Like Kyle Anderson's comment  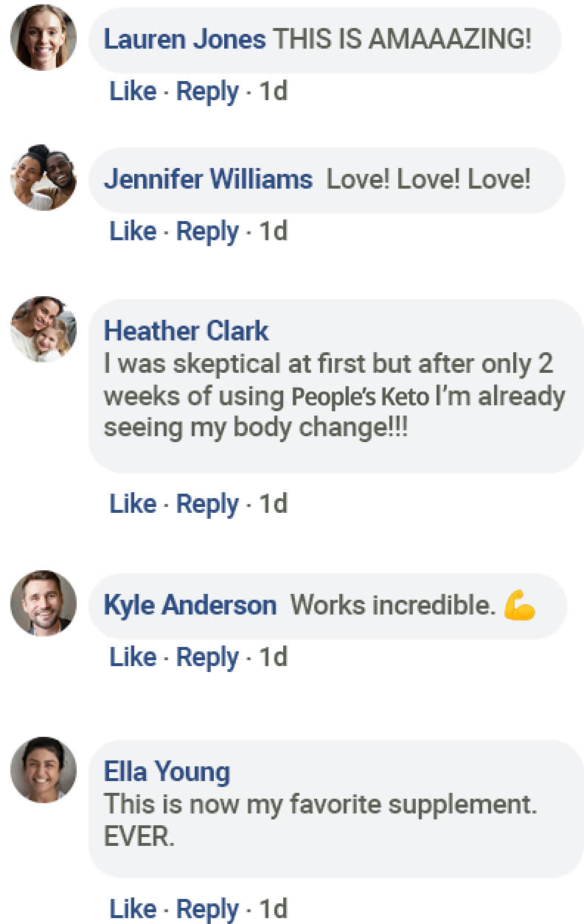[133, 657]
